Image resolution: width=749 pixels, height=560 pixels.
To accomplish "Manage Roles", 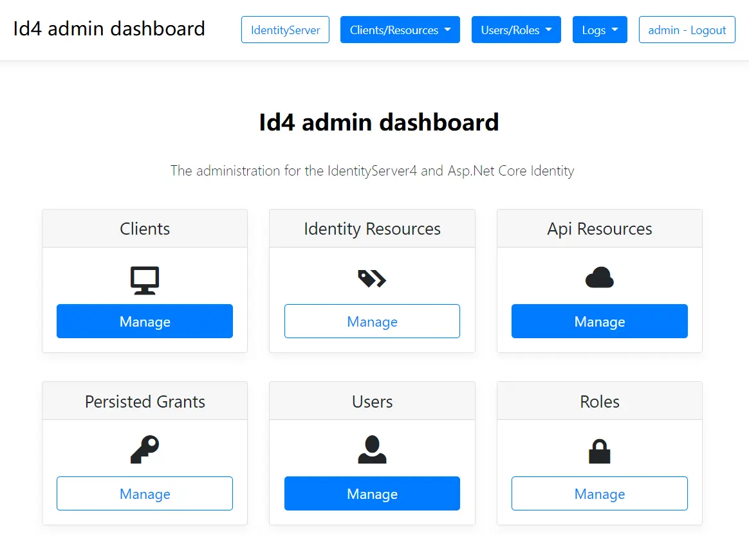I will tap(600, 494).
